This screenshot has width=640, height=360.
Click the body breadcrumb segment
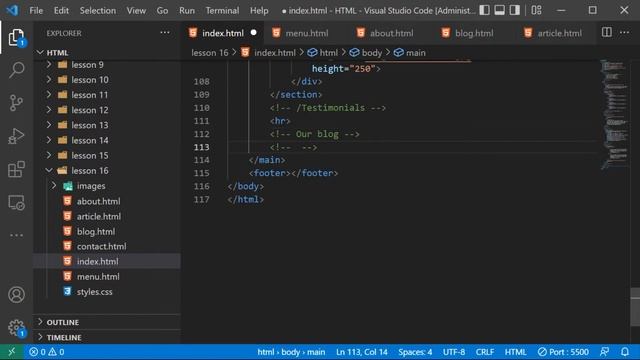366,53
